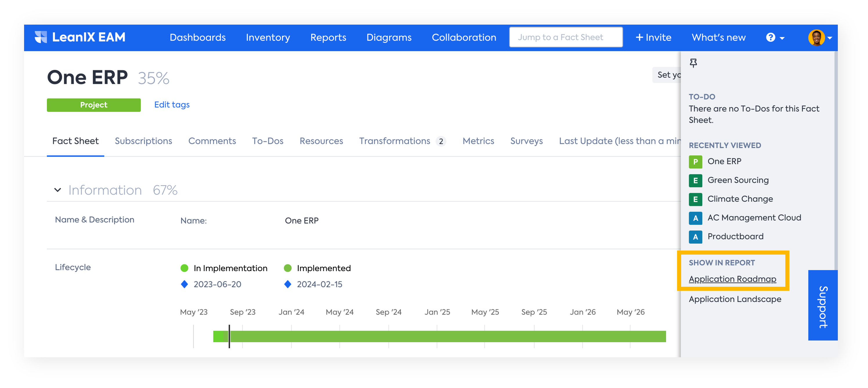
Task: Open Productboard in Recently Viewed
Action: (735, 236)
